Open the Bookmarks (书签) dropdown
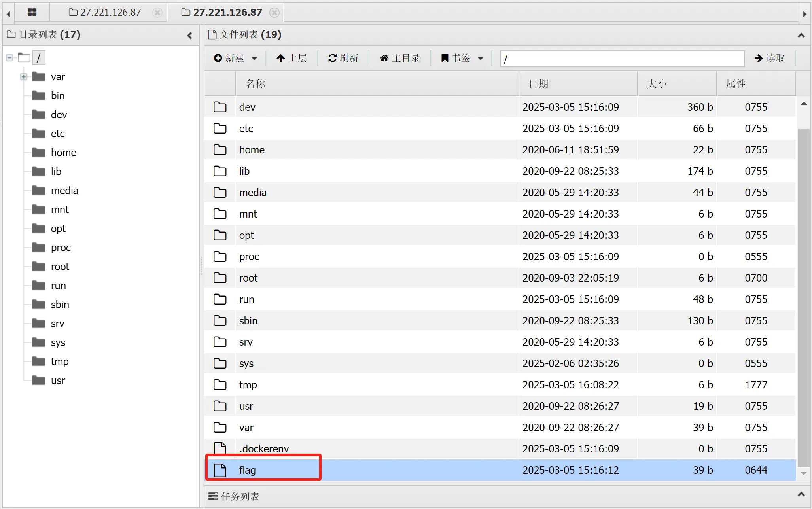 [462, 58]
